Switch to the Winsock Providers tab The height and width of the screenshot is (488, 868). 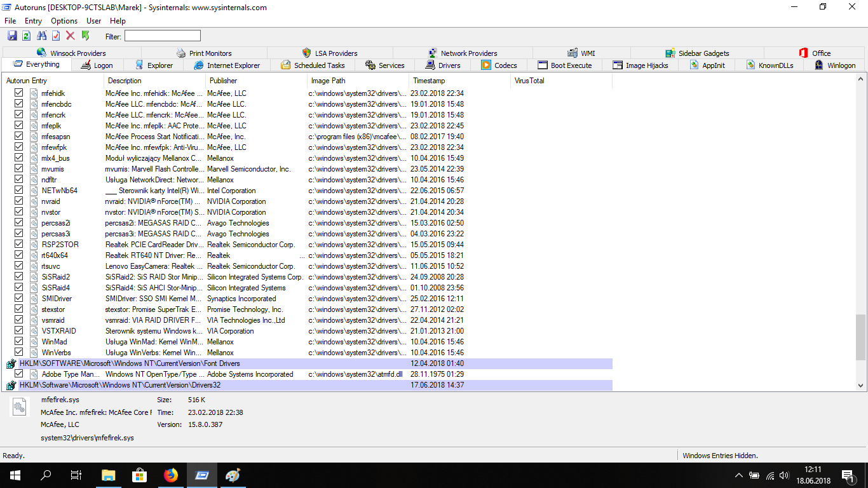[72, 53]
